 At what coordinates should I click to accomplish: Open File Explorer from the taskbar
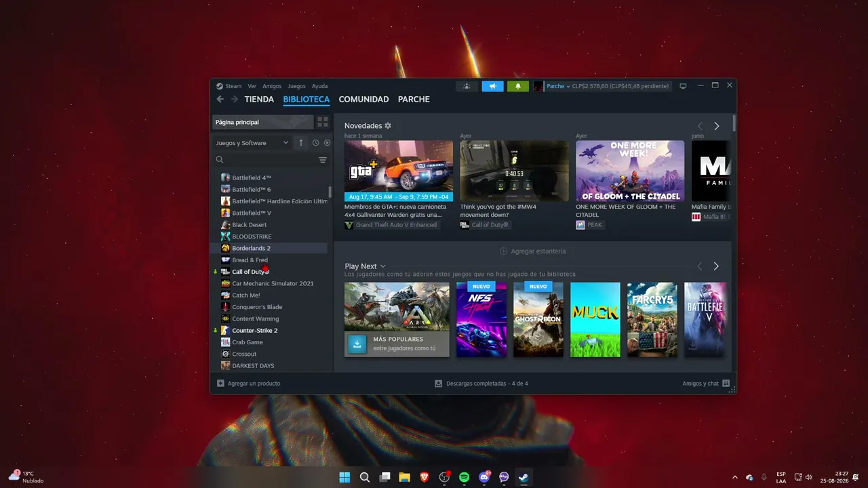[404, 477]
